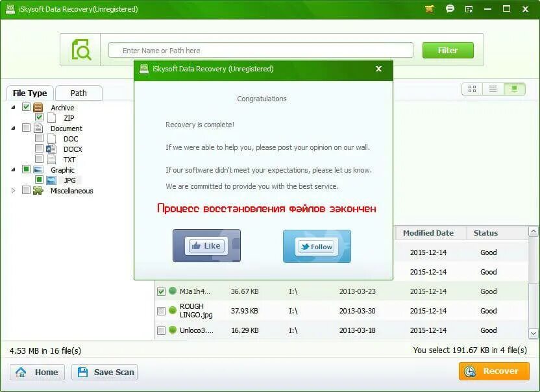Click the DOCX Word icon

[51, 149]
